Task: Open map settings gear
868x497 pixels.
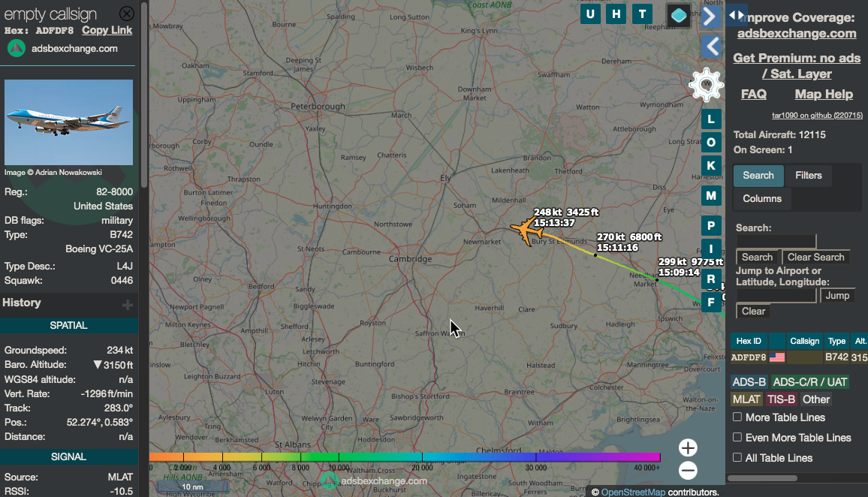Action: pyautogui.click(x=706, y=85)
